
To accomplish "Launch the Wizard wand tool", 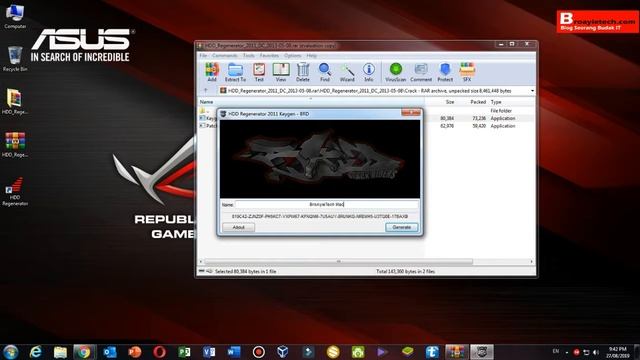I will pyautogui.click(x=347, y=72).
